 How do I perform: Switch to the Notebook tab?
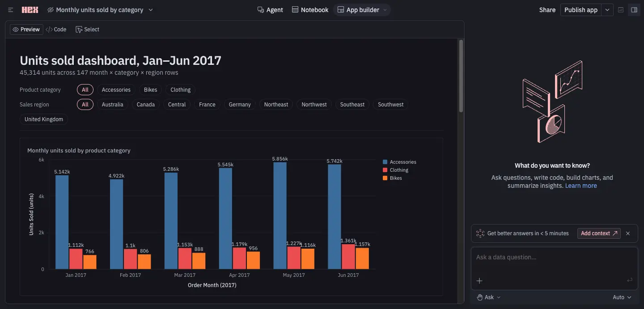(x=310, y=10)
